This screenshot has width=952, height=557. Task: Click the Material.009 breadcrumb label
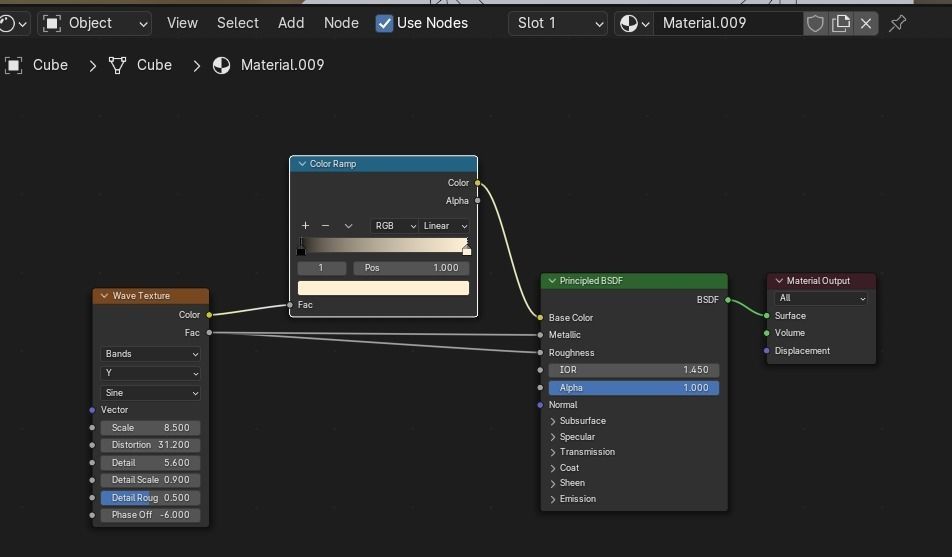282,65
